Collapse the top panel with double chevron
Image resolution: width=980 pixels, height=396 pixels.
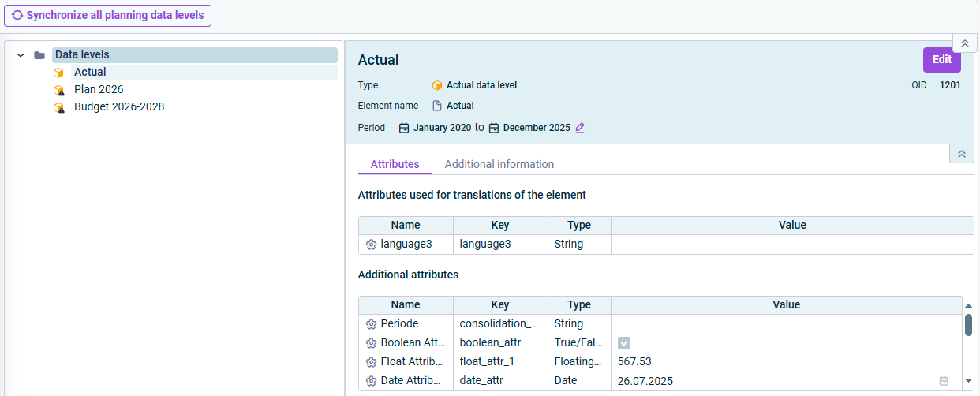pos(964,43)
